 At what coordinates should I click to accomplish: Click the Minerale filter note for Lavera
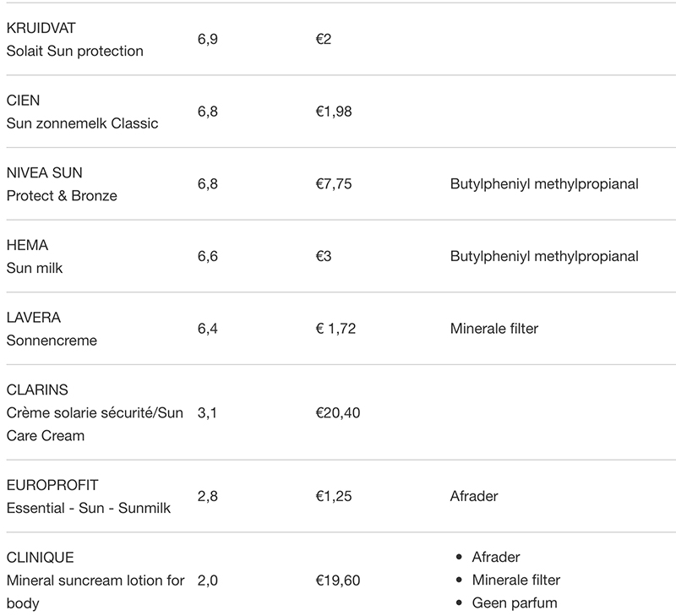(x=494, y=329)
